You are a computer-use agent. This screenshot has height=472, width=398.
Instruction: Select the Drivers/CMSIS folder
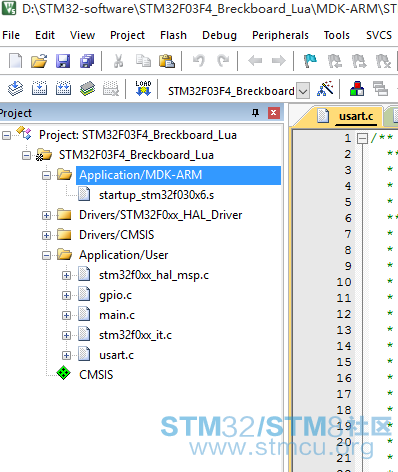point(116,235)
